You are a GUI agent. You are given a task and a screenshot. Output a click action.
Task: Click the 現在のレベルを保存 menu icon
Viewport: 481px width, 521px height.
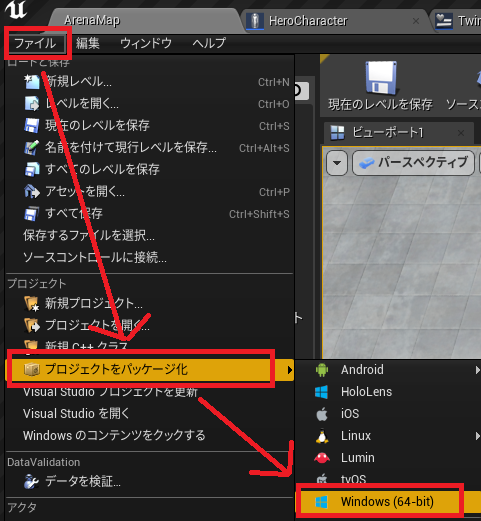[32, 126]
